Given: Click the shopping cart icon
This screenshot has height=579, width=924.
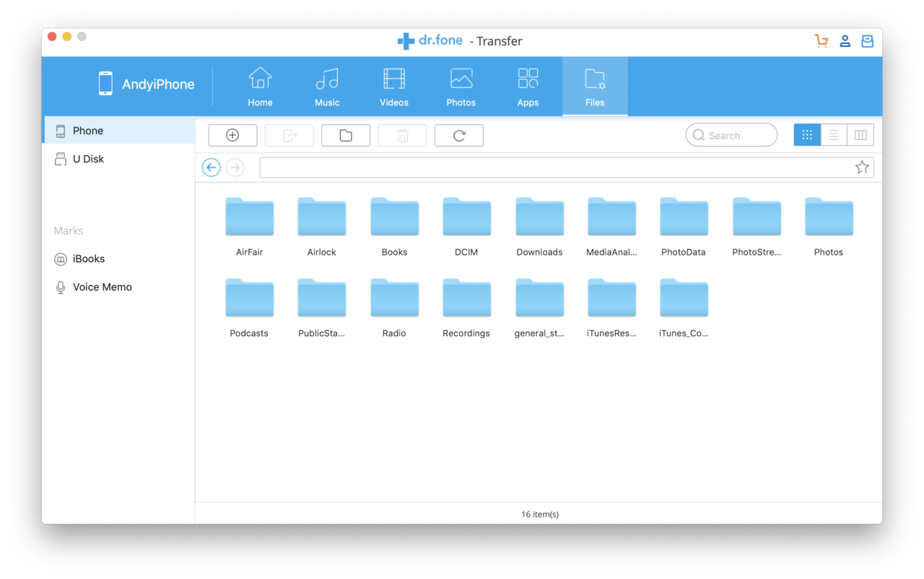Looking at the screenshot, I should 821,41.
